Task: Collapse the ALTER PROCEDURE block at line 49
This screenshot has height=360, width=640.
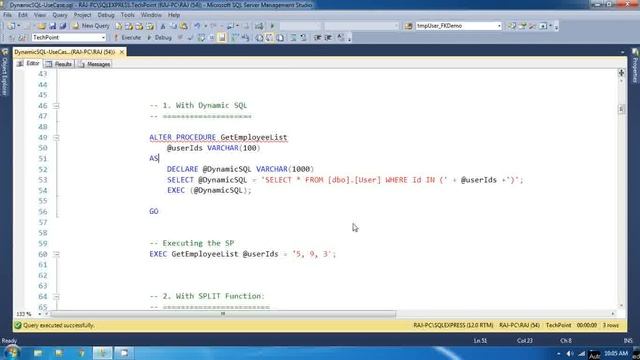Action: pyautogui.click(x=56, y=138)
